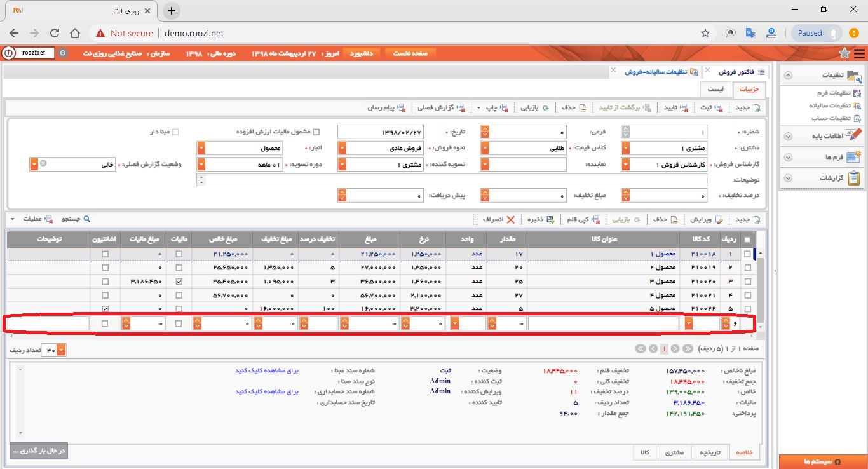Click the جستجو search button

(x=76, y=219)
